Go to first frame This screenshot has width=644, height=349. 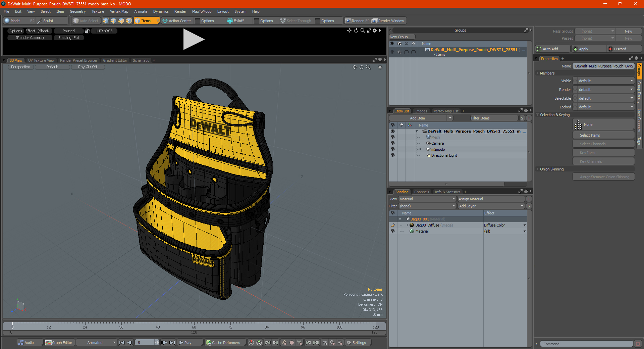pos(122,343)
